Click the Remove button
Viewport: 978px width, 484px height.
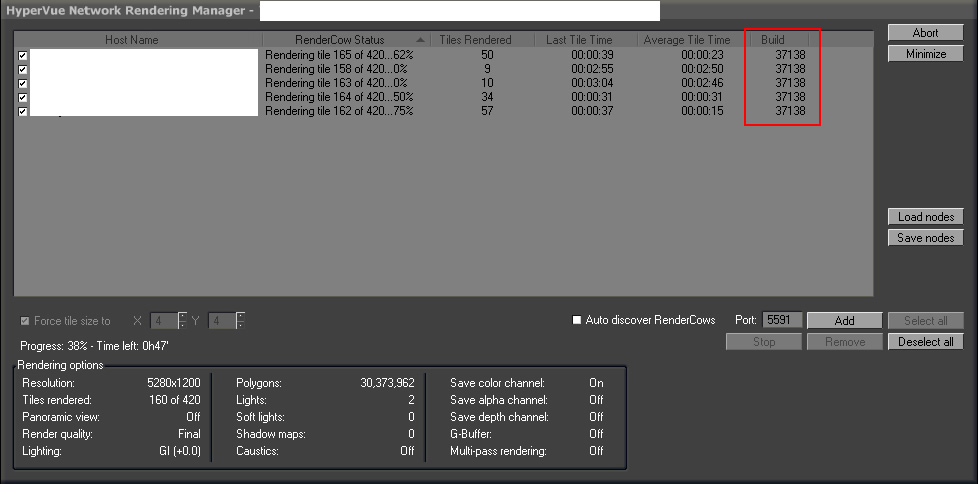[x=845, y=342]
